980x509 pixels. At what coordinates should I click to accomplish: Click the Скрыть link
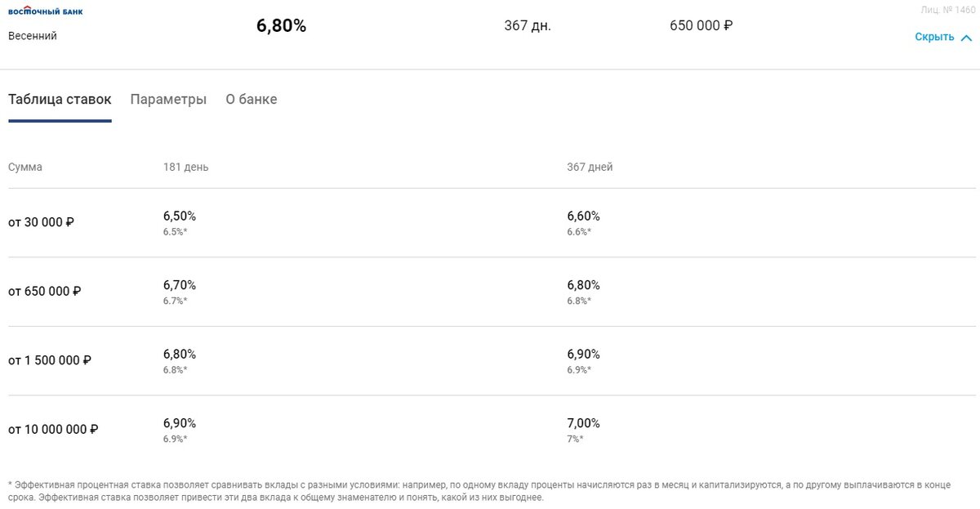934,37
